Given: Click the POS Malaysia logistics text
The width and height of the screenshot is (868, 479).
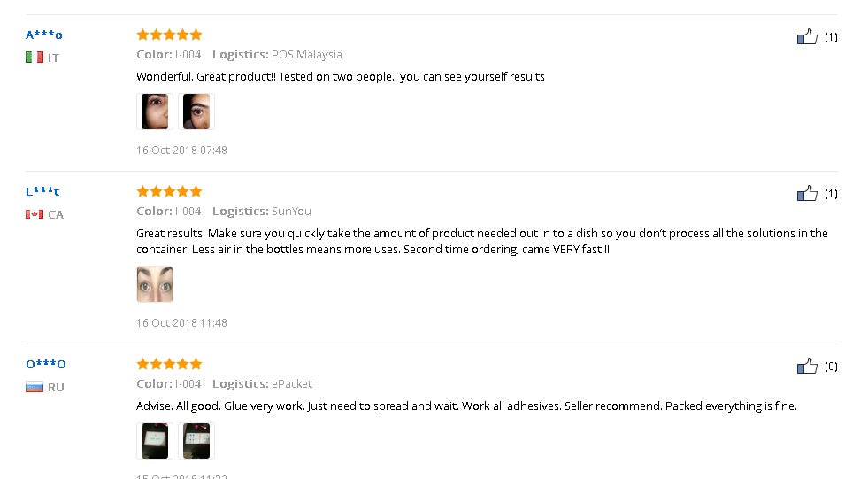Looking at the screenshot, I should (306, 55).
